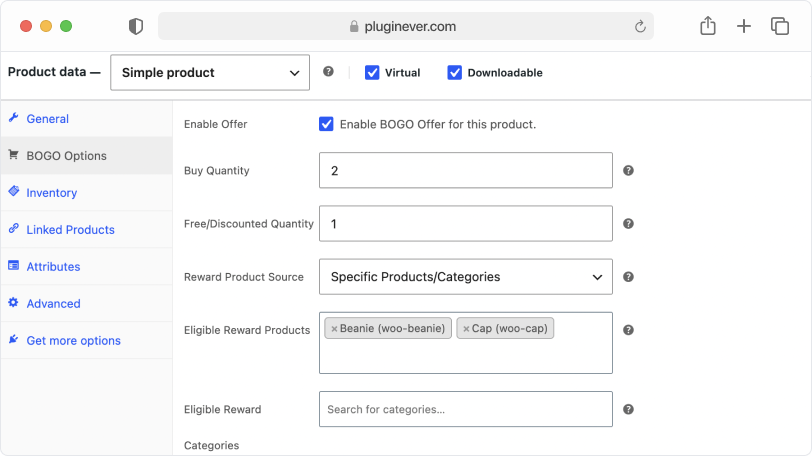Click the lock icon in address bar
This screenshot has width=812, height=456.
coord(354,26)
